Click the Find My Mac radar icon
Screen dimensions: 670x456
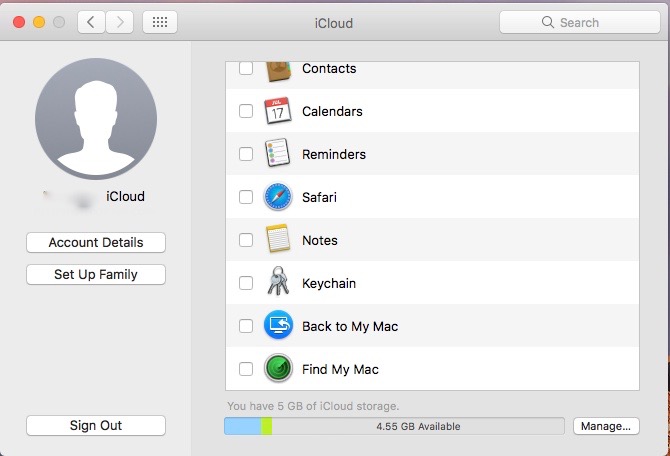click(278, 368)
